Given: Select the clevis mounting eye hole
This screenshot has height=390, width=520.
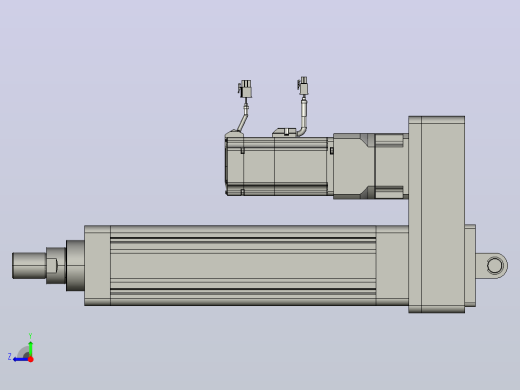Looking at the screenshot, I should 494,266.
